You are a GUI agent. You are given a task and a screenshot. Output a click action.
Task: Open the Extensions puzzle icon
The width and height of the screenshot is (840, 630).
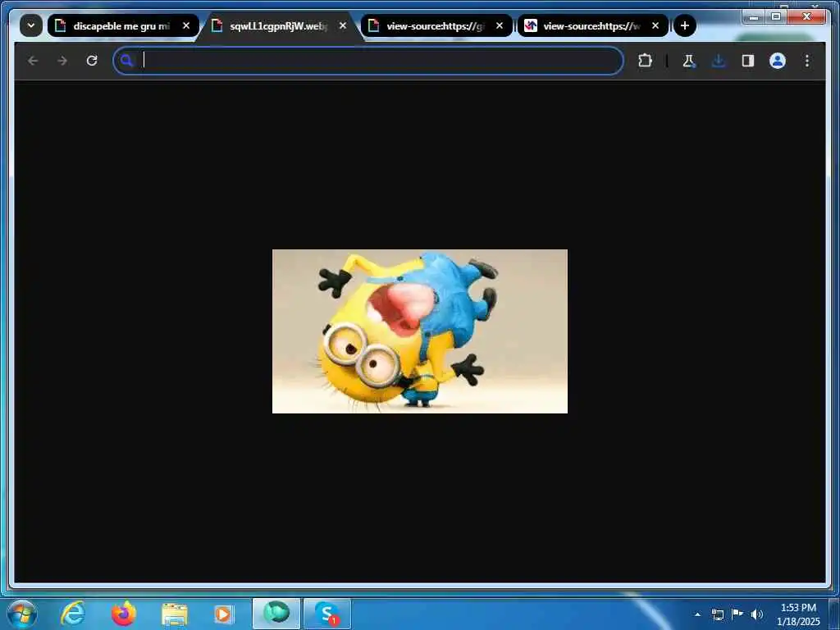[645, 61]
